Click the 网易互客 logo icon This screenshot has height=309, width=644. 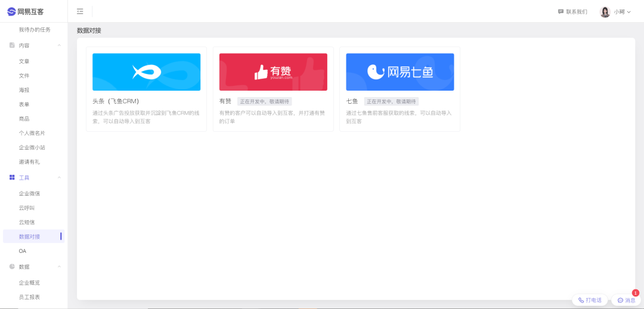click(x=11, y=11)
